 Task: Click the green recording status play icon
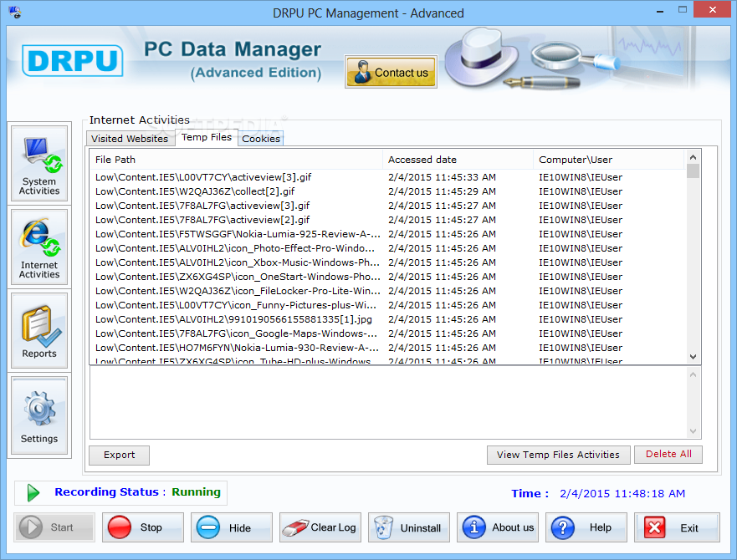[x=33, y=493]
